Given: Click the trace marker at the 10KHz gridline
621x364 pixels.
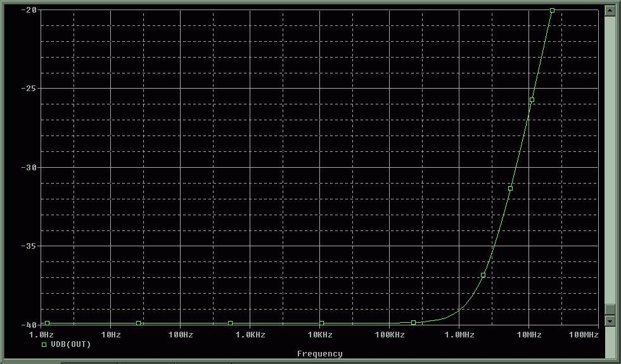Looking at the screenshot, I should 321,323.
